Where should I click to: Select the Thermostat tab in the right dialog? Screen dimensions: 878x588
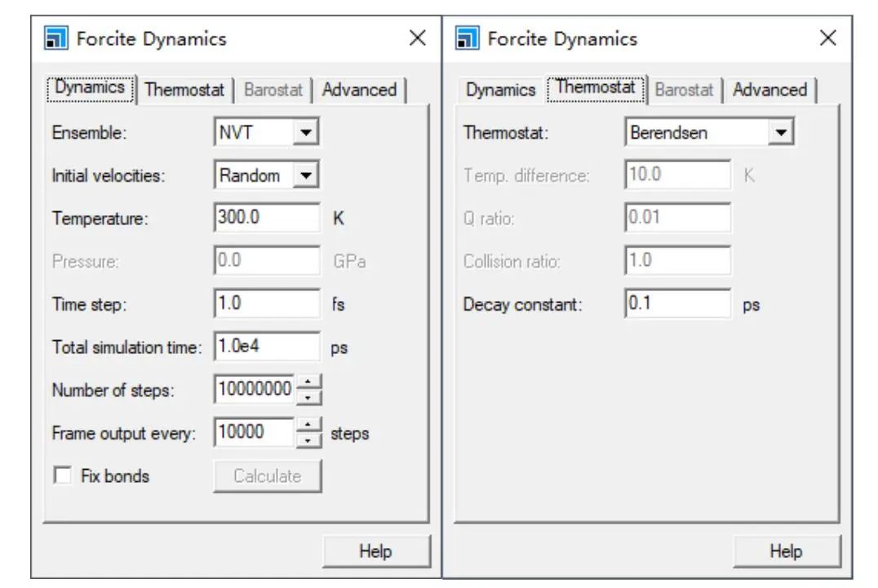(x=595, y=88)
